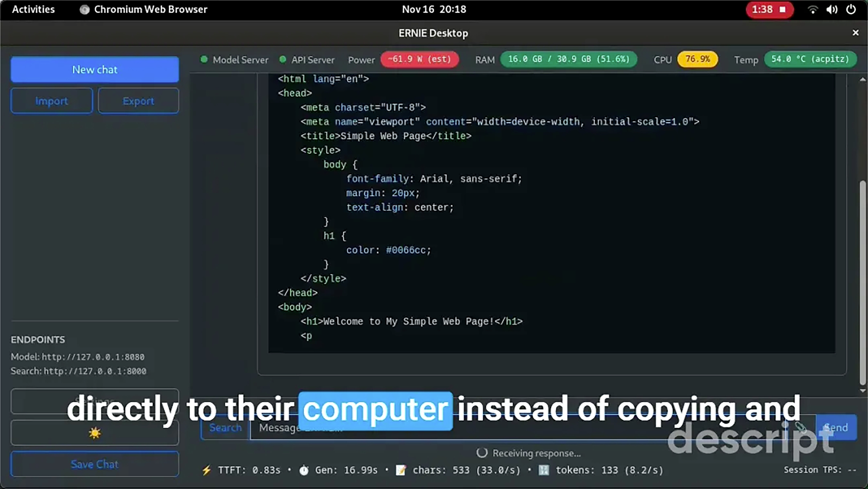Open the system power menu

(851, 9)
